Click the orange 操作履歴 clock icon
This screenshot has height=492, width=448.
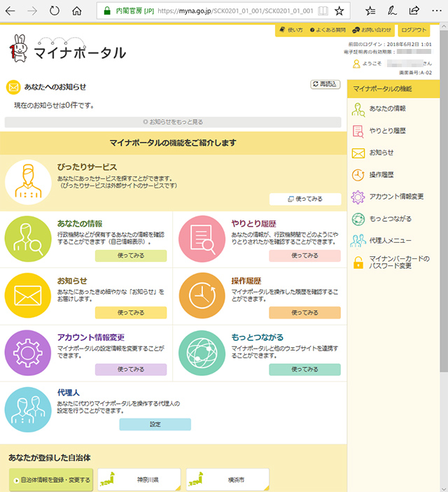pyautogui.click(x=202, y=295)
